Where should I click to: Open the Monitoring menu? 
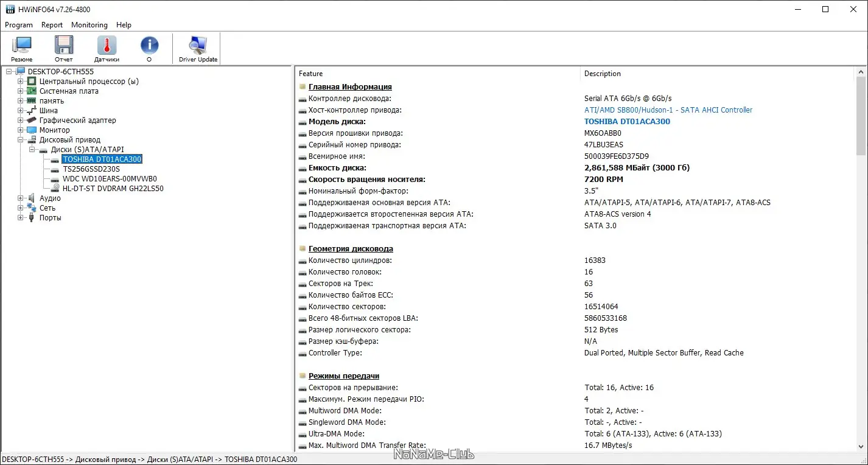coord(89,25)
